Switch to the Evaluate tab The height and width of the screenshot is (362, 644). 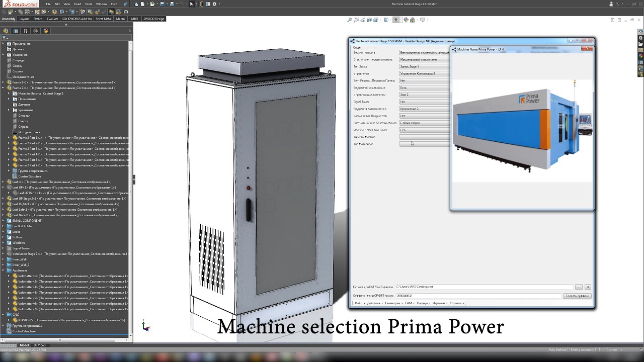pyautogui.click(x=53, y=19)
